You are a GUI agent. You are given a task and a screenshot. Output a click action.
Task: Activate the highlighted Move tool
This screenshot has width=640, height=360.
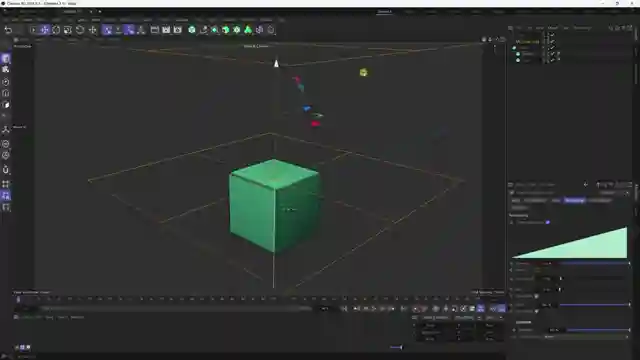click(44, 30)
